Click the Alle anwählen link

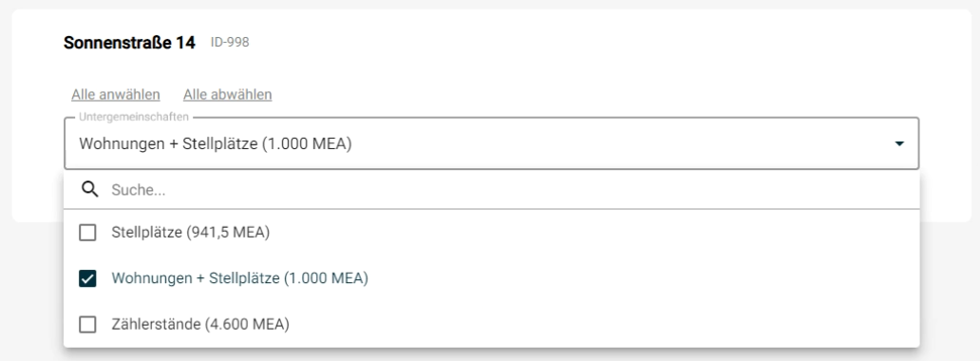pyautogui.click(x=116, y=94)
